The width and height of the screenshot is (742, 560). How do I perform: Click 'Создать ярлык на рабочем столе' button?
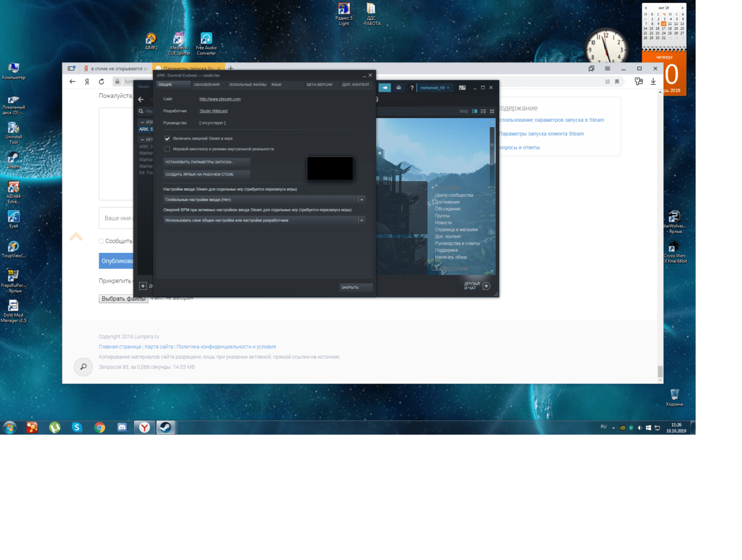207,174
